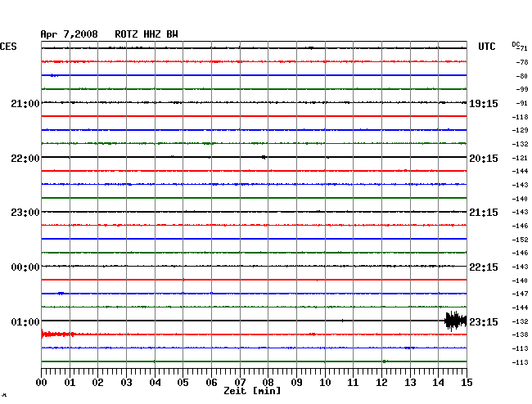532x404 pixels.
Task: Select minute tick label '12' on Zeit axis
Action: click(x=381, y=382)
